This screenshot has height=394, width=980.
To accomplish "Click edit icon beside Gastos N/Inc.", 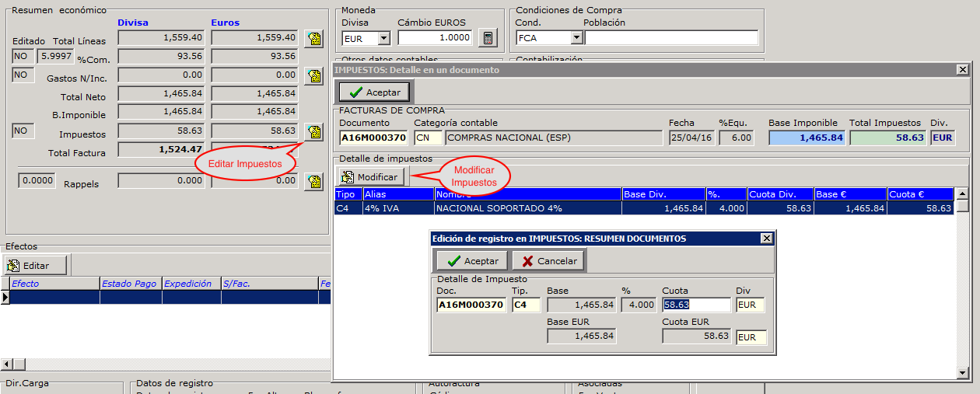I will [x=313, y=75].
